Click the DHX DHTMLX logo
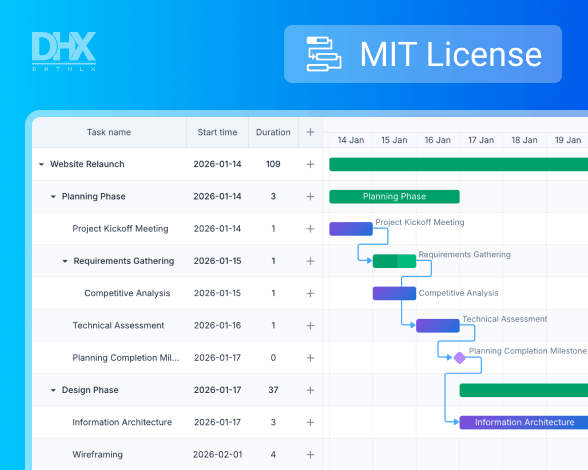588x470 pixels. (x=64, y=51)
